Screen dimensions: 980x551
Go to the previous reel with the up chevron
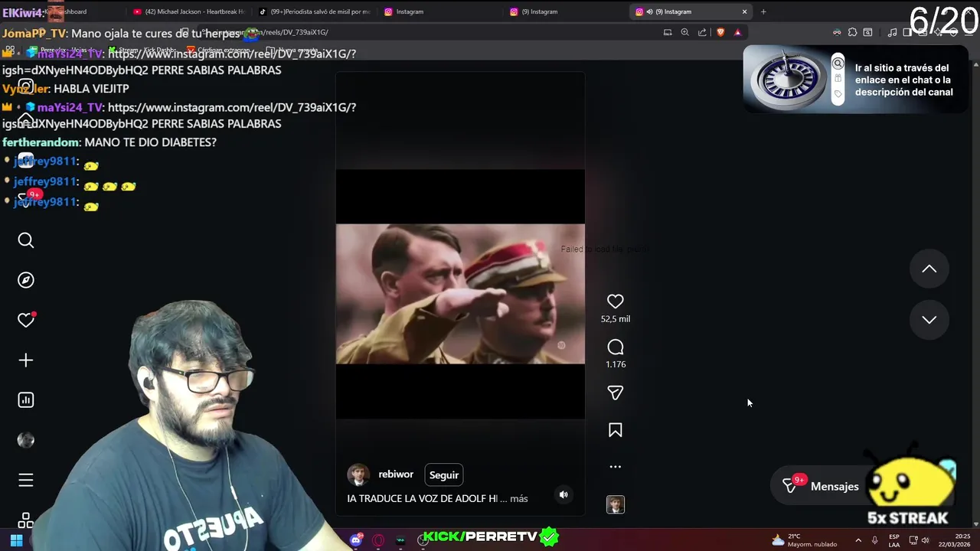coord(929,269)
